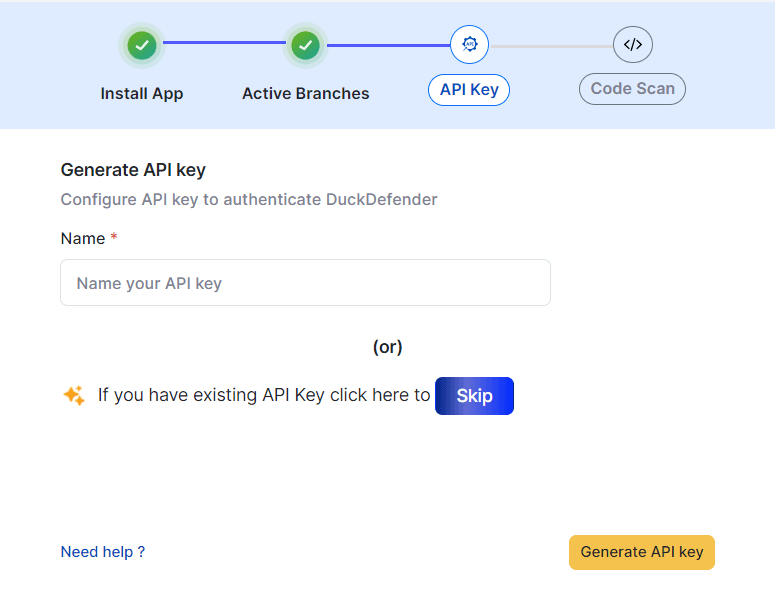Screen dimensions: 775x597
Task: Select the API Key step gear icon
Action: click(x=470, y=44)
